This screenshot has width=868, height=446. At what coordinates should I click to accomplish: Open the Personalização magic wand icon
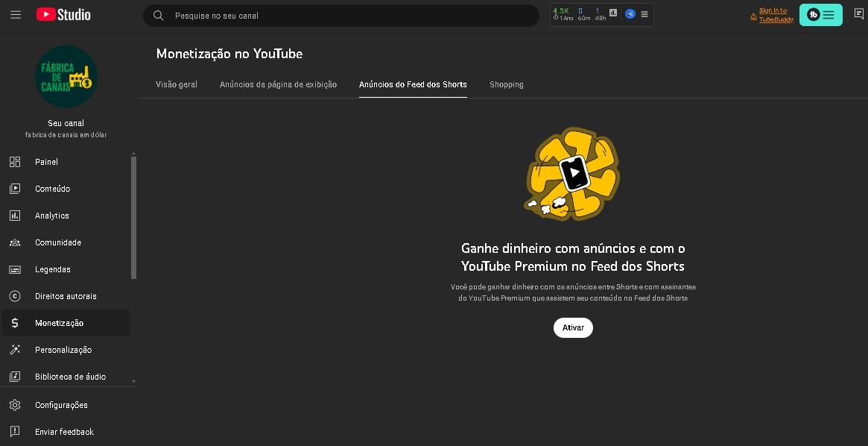pos(15,350)
